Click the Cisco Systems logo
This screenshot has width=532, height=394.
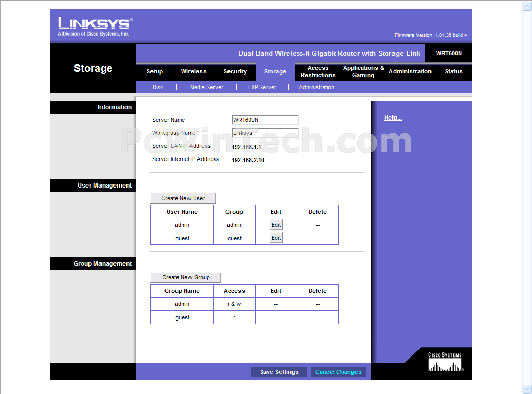click(446, 362)
